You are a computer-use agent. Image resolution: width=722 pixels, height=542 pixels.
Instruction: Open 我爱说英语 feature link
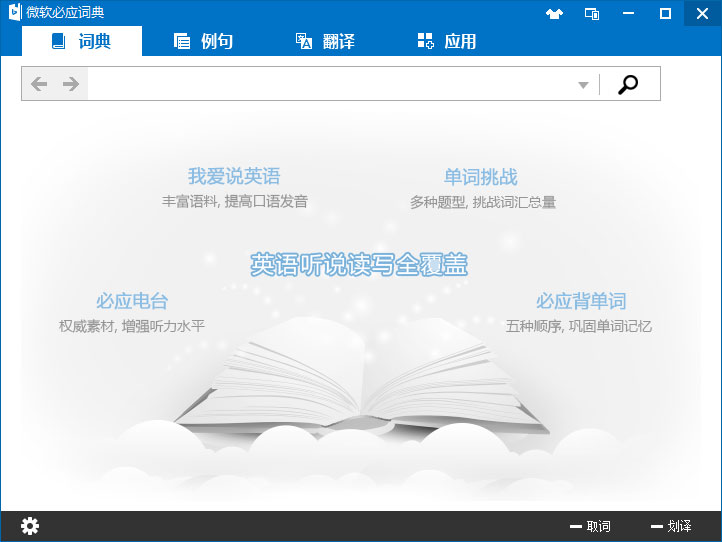[x=234, y=176]
